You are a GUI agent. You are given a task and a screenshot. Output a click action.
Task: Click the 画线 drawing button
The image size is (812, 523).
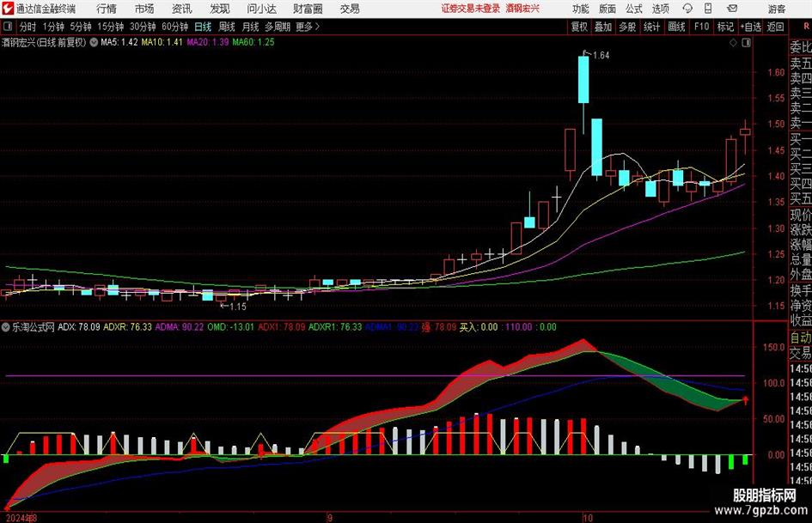point(677,27)
